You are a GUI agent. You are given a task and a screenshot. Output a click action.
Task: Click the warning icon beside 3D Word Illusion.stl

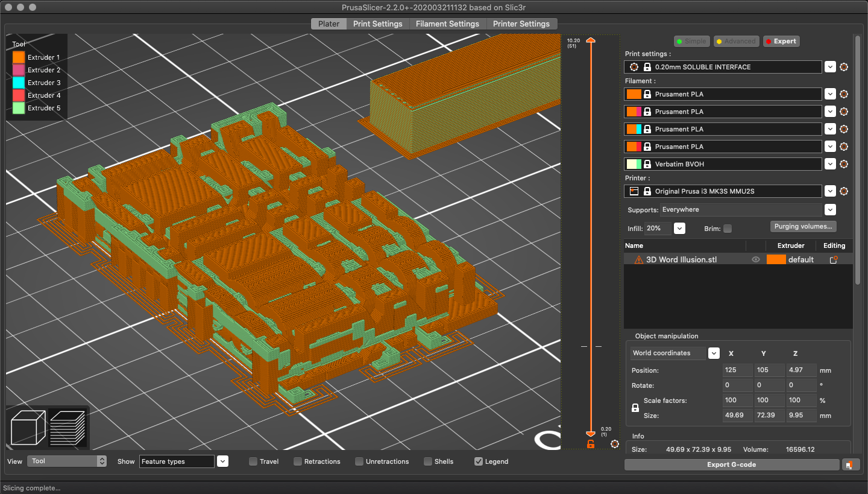[x=639, y=259]
